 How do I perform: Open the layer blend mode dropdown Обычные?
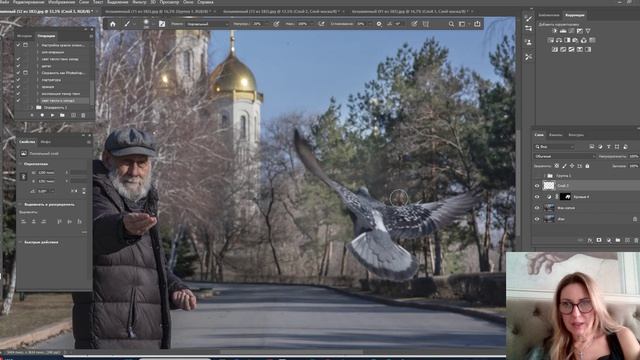pyautogui.click(x=564, y=156)
